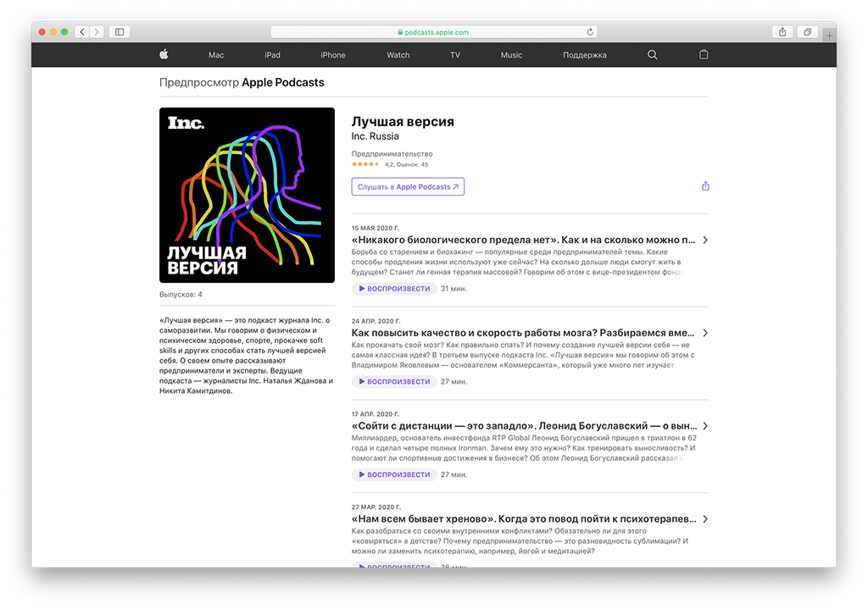Play the 31 мин. episode
The height and width of the screenshot is (609, 868).
coord(394,289)
